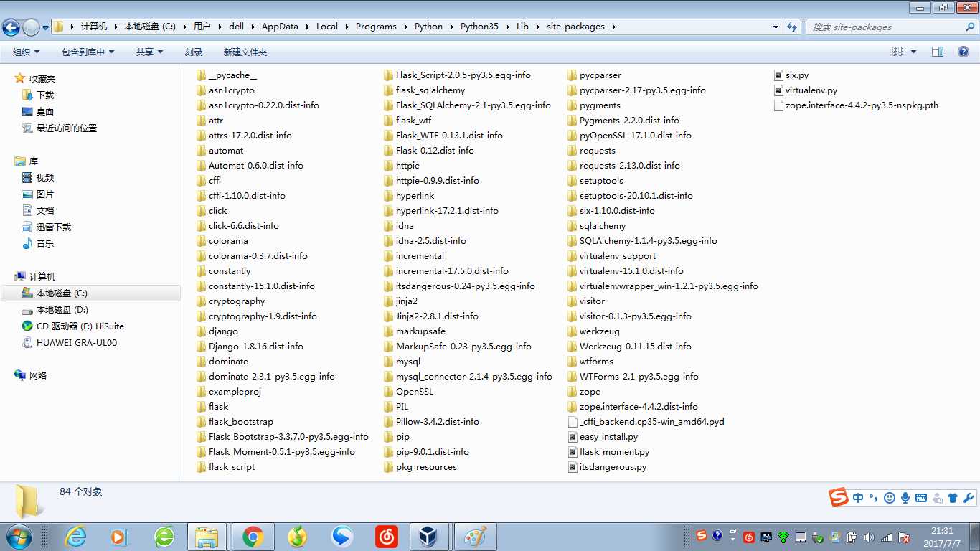
Task: Select 本地磁盘 (D:) drive
Action: (62, 309)
